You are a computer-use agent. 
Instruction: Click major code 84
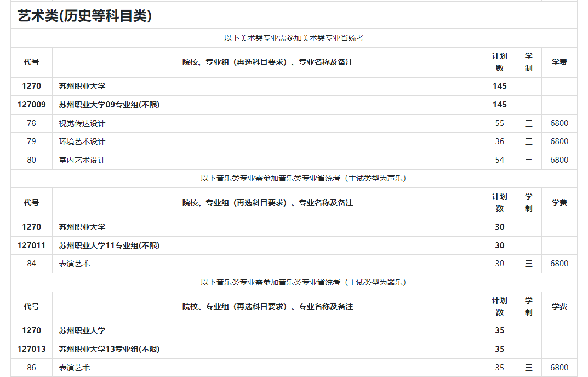pyautogui.click(x=31, y=264)
